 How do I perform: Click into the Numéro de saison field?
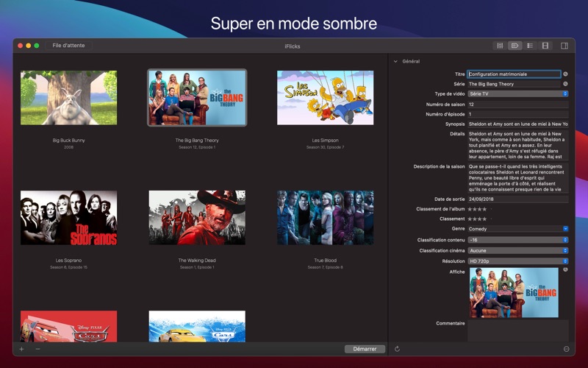[x=518, y=105]
